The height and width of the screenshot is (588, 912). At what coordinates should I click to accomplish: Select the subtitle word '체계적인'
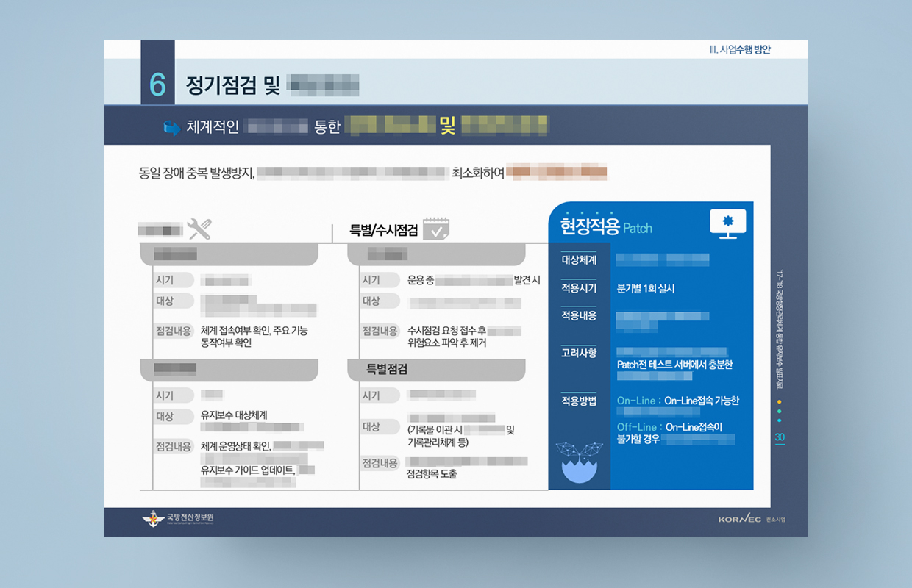point(213,127)
